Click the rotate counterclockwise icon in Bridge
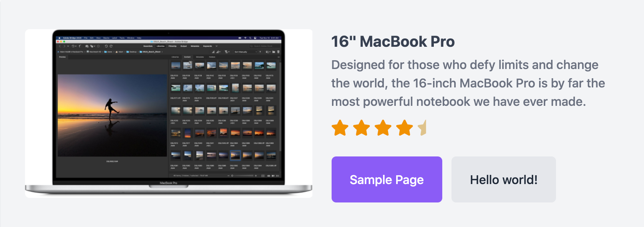 (x=106, y=46)
